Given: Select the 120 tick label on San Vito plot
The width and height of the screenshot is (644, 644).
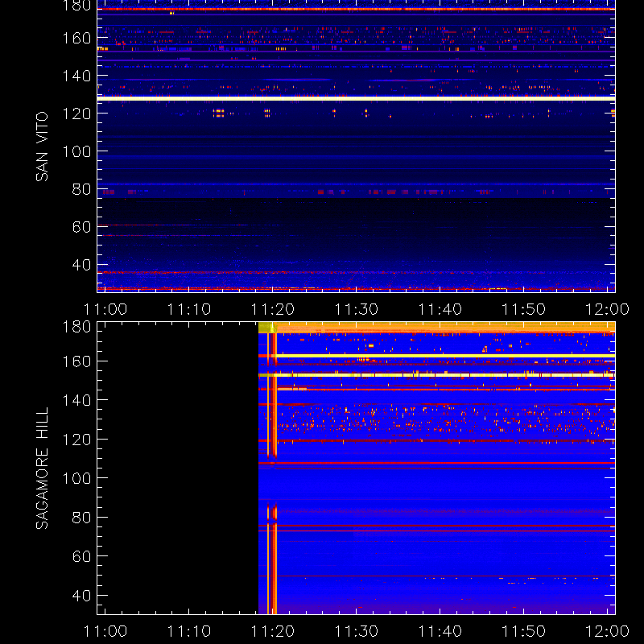Looking at the screenshot, I should point(76,114).
